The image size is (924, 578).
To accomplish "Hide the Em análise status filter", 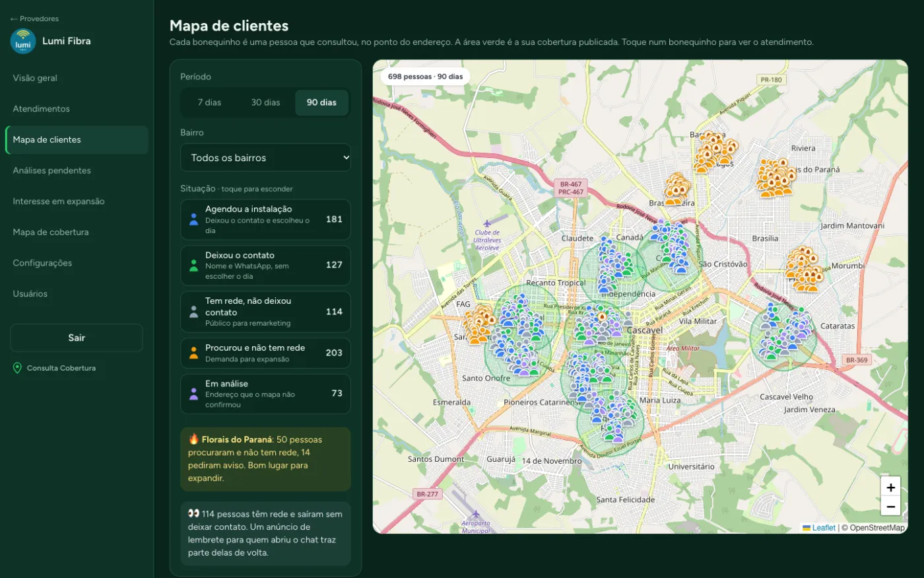I will tap(265, 394).
